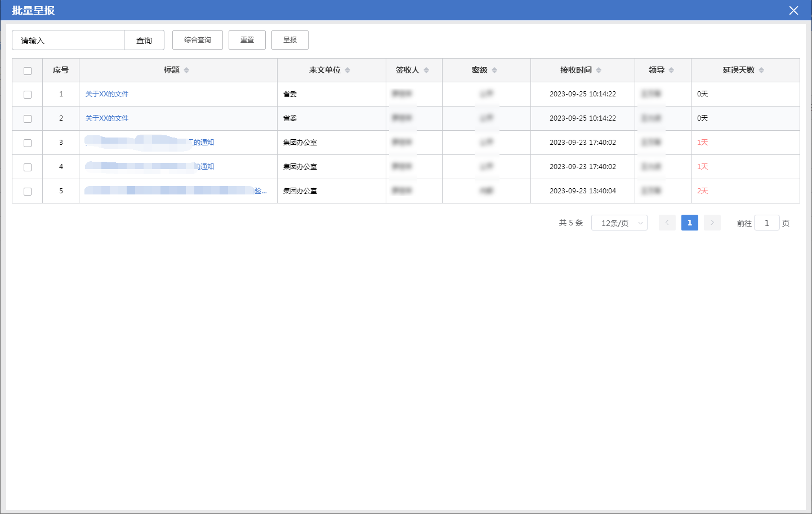
Task: Open first 关于XX的文件 link
Action: point(107,94)
